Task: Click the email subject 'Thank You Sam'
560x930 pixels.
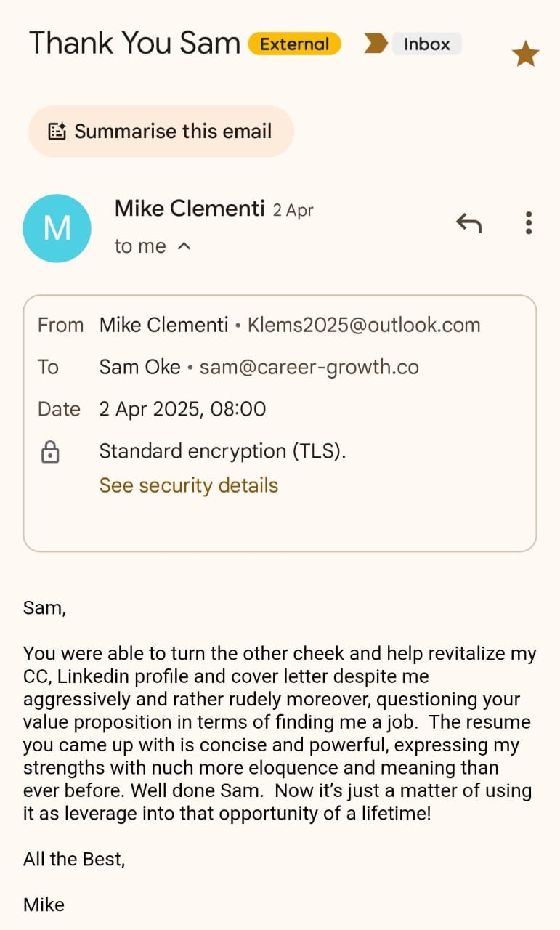Action: 134,44
